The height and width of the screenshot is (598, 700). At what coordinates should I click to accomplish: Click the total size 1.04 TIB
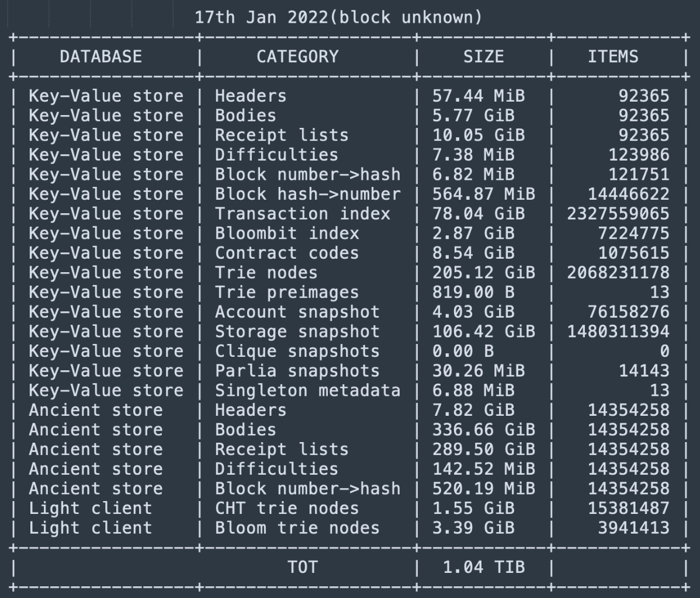tap(483, 567)
